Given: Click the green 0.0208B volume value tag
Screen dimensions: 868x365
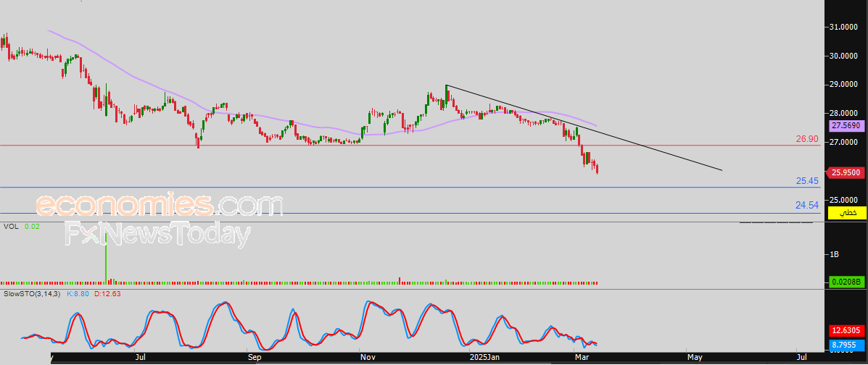Looking at the screenshot, I should 847,282.
